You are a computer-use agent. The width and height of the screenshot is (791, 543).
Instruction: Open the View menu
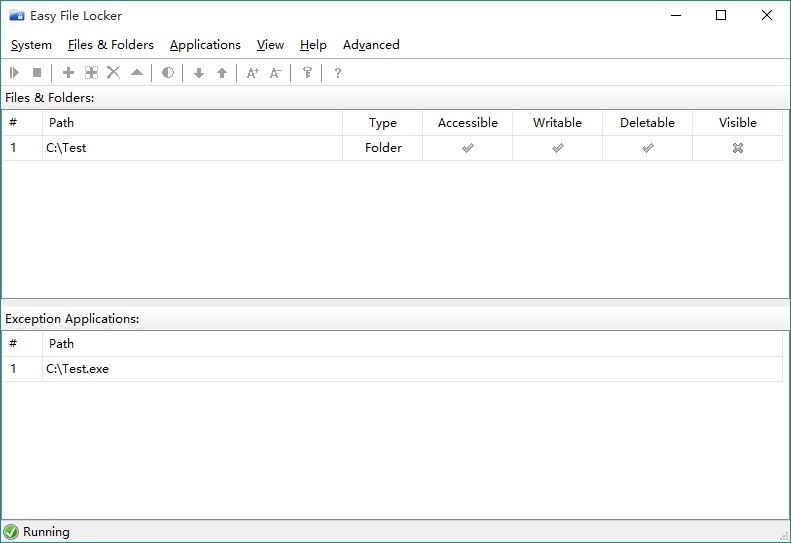[x=270, y=45]
